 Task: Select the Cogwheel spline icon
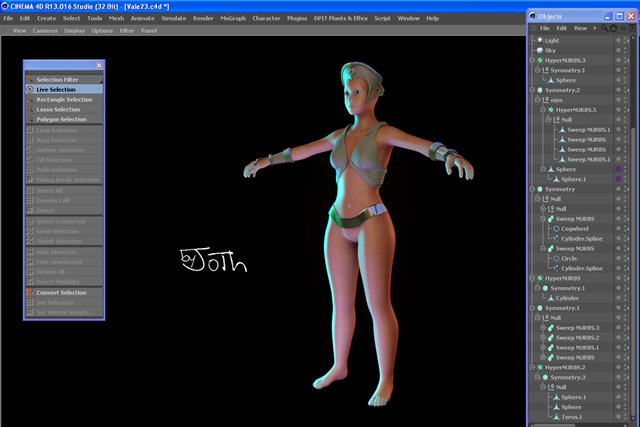click(556, 229)
